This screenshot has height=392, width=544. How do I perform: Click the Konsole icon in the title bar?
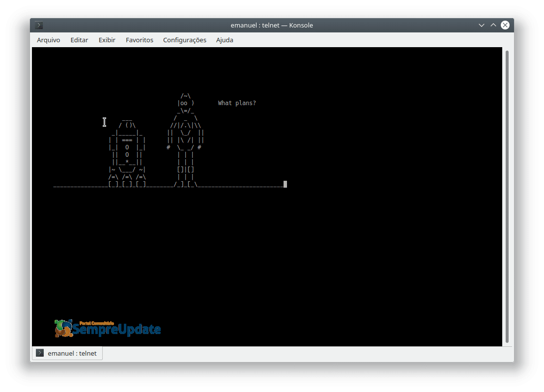coord(39,26)
